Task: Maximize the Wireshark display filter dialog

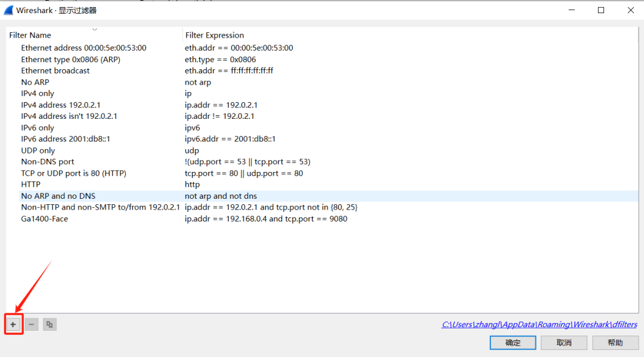Action: pos(601,10)
